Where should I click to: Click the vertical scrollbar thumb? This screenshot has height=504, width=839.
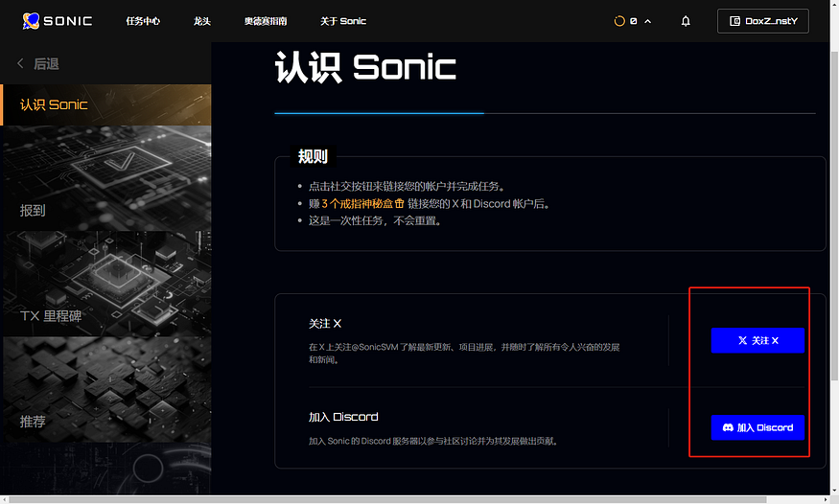pyautogui.click(x=834, y=214)
